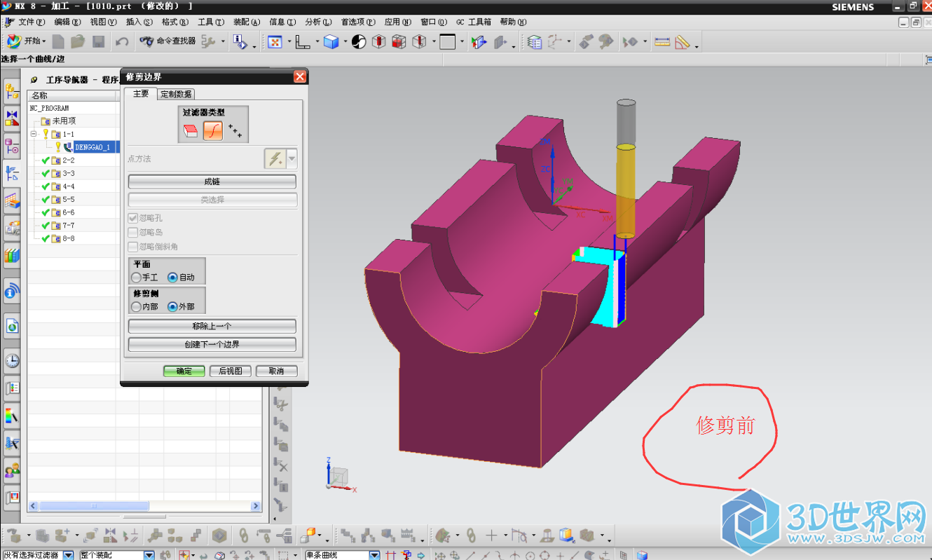
Task: Switch to the 定制数据 tab
Action: coord(176,94)
